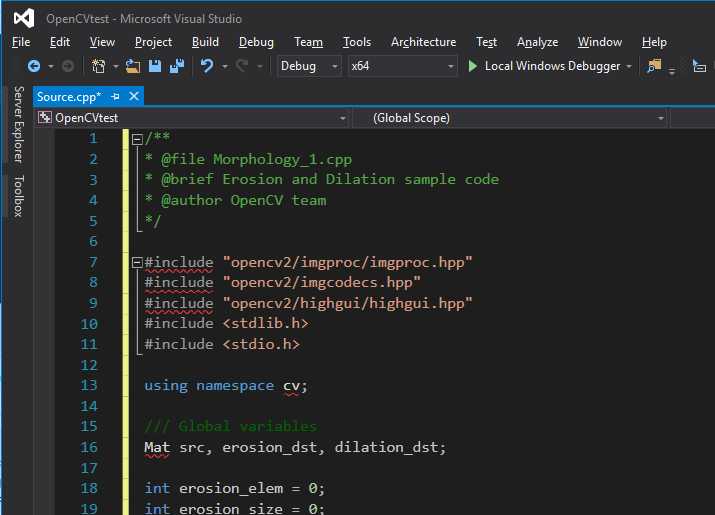Click the Navigate Backward arrow

click(34, 67)
